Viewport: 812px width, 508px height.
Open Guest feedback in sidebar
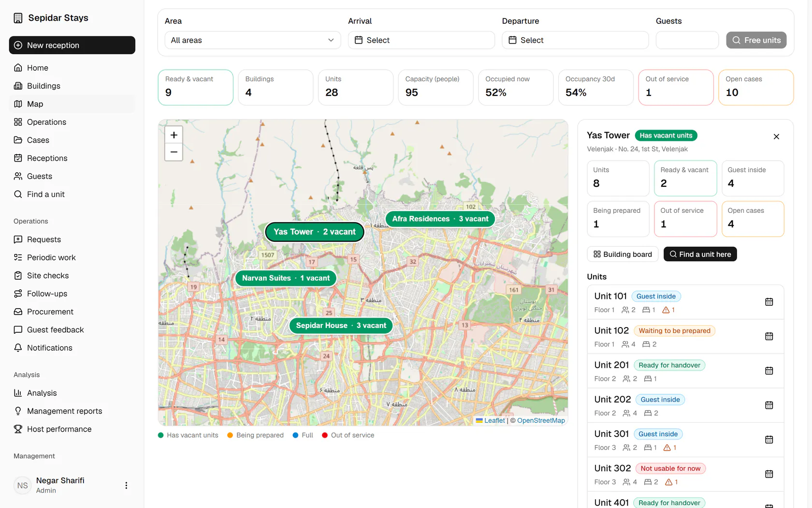(72, 330)
